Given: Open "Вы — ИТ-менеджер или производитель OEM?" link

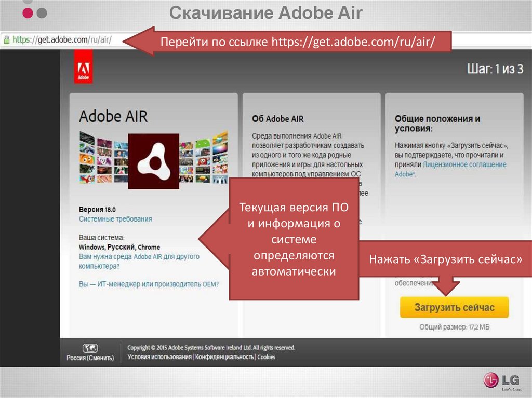Looking at the screenshot, I should [149, 284].
